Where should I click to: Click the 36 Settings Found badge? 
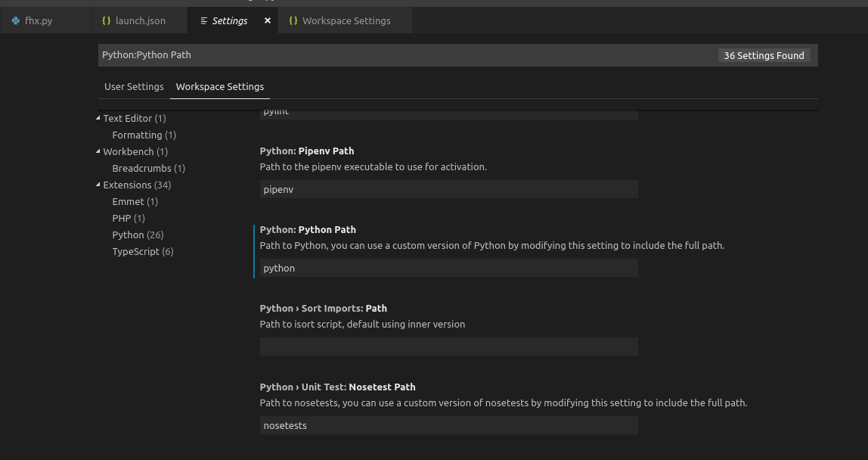pos(764,55)
